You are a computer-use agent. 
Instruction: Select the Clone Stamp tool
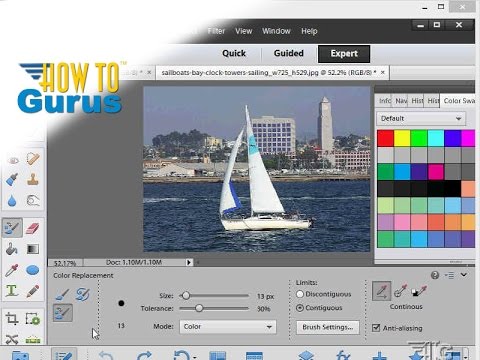pos(33,180)
